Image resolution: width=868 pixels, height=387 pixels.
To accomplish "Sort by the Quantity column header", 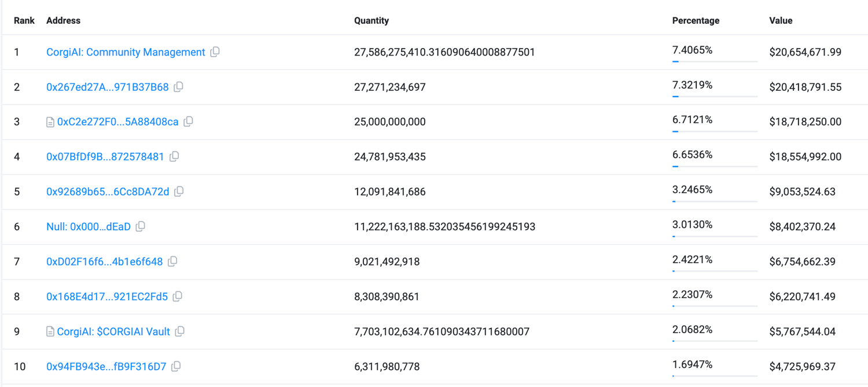I will (x=371, y=20).
